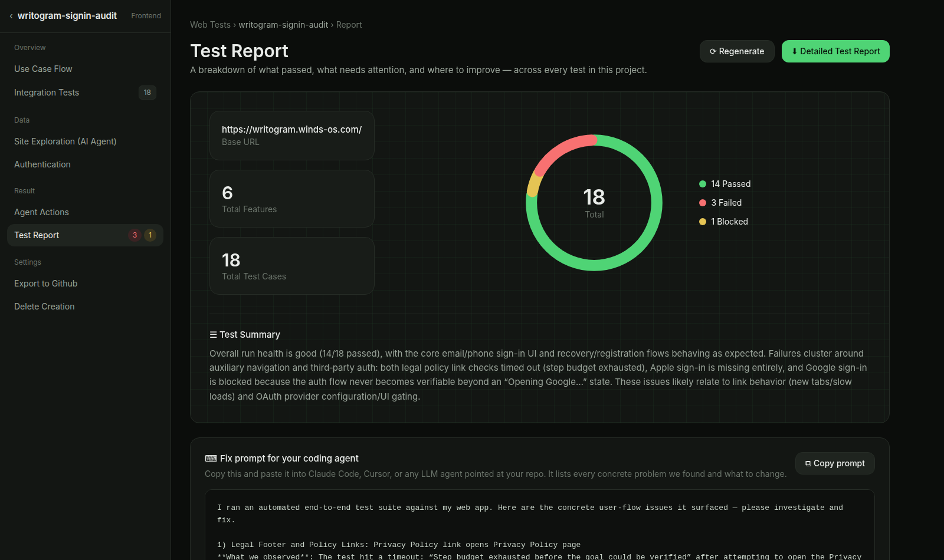Click the Regenerate button

pyautogui.click(x=737, y=51)
